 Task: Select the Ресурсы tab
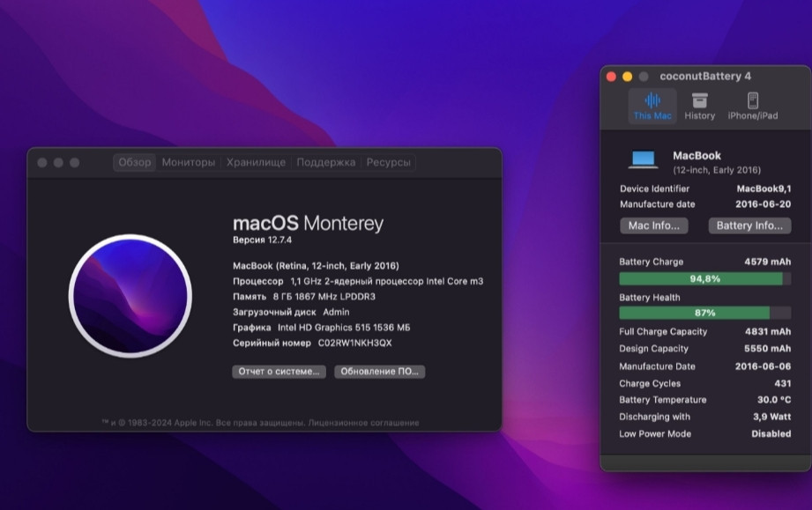[x=389, y=162]
